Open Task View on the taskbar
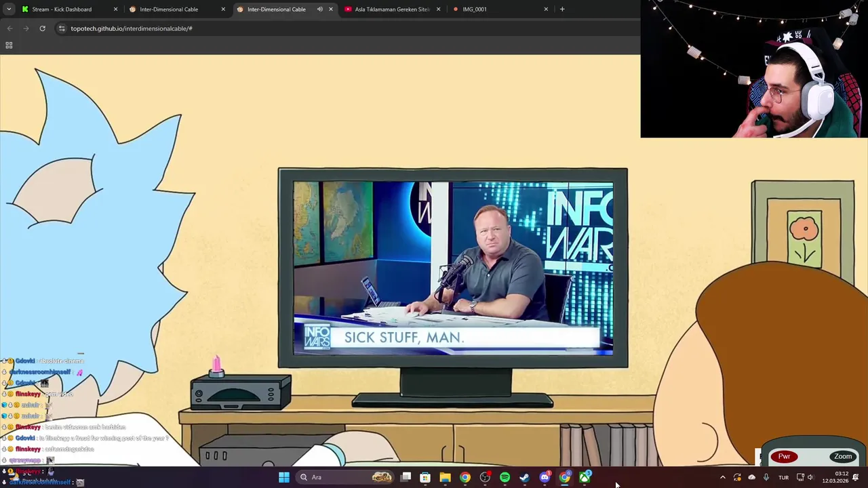 click(x=406, y=477)
